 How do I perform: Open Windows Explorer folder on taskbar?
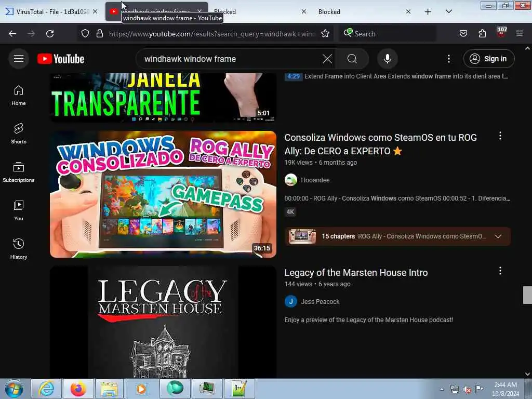pyautogui.click(x=109, y=389)
